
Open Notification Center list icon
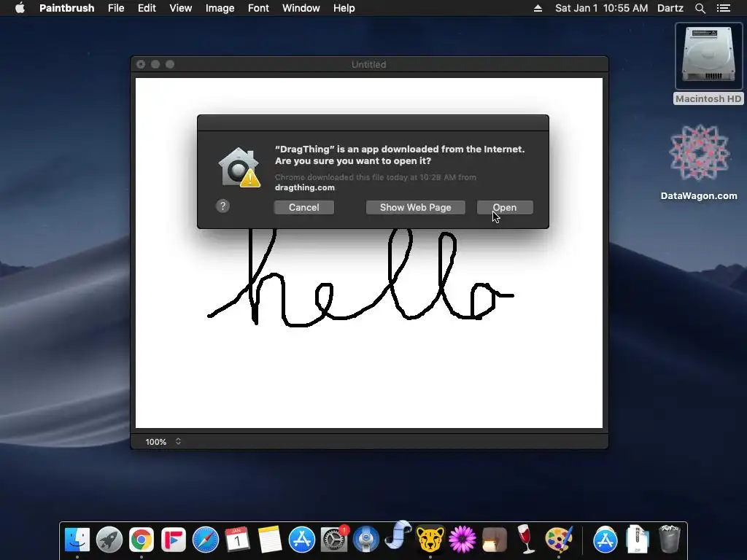point(724,8)
